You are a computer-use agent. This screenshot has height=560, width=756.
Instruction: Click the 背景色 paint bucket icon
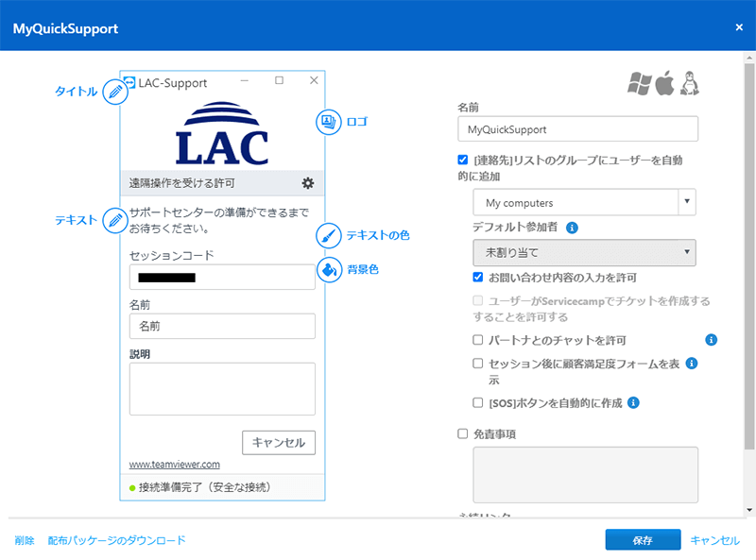(x=329, y=270)
